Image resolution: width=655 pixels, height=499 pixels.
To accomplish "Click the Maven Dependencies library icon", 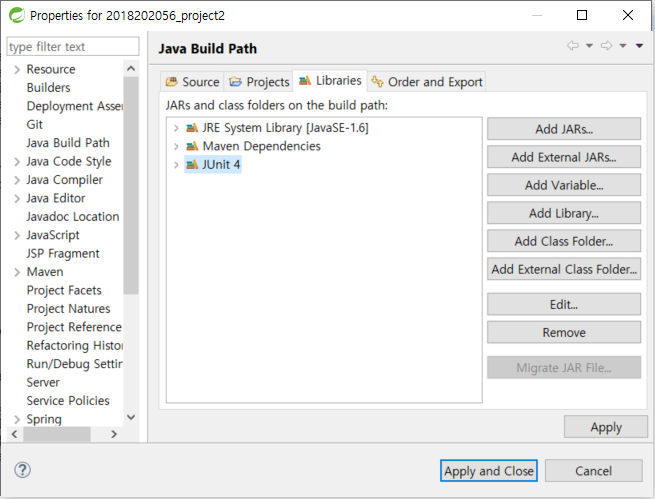I will (192, 146).
